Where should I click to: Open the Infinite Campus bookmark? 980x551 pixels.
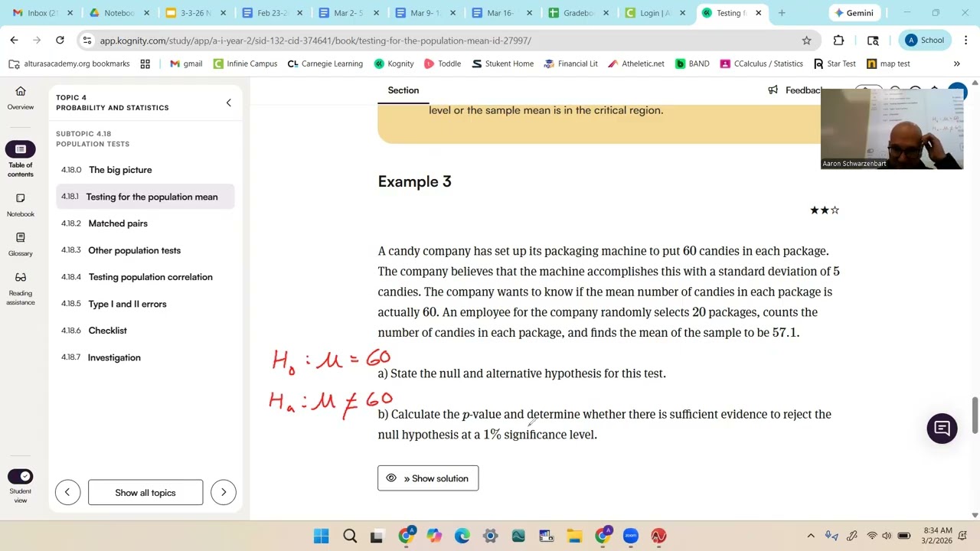[245, 64]
